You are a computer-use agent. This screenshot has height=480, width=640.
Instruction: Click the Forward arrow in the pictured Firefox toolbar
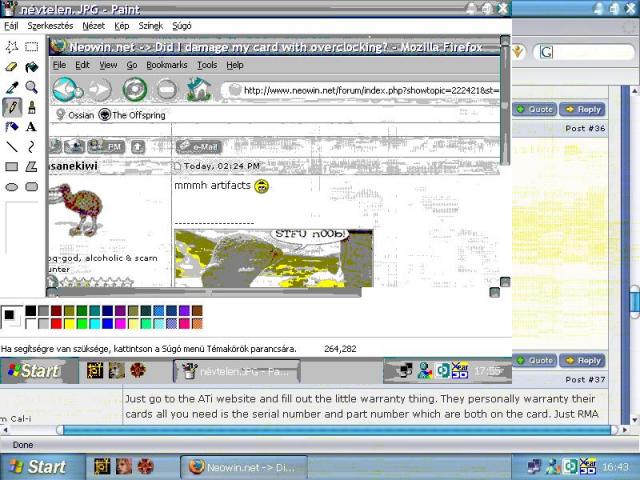(100, 89)
